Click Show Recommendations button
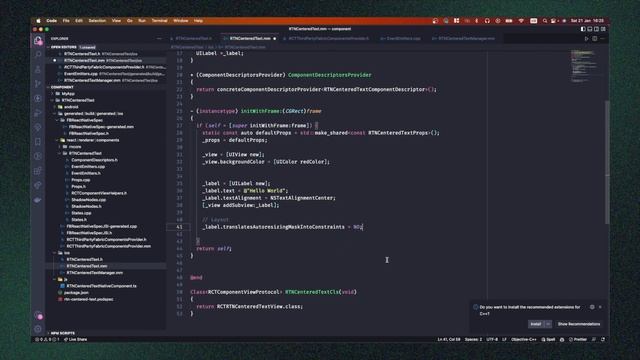The width and height of the screenshot is (640, 360). 579,324
